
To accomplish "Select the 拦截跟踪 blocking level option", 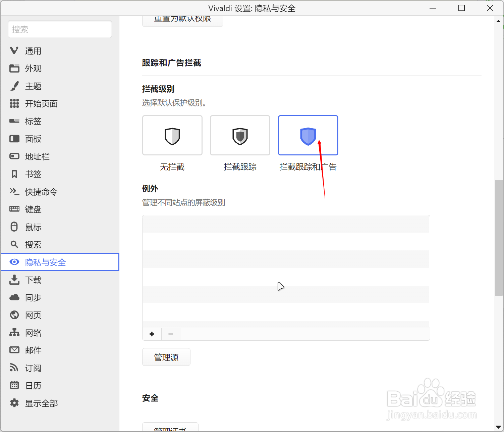I will click(x=240, y=135).
